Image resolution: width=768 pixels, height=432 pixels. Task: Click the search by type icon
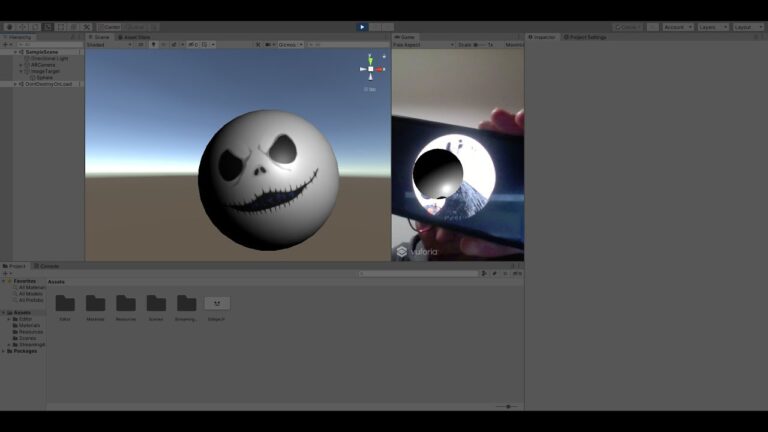(484, 274)
